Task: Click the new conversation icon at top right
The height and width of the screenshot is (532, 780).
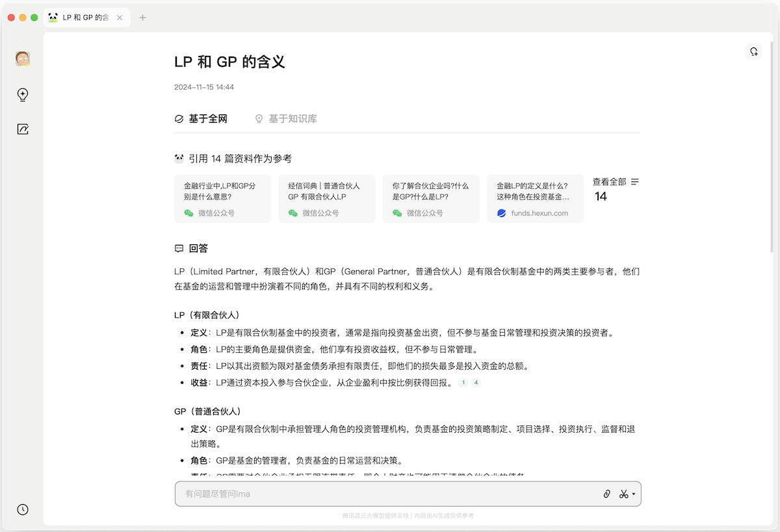Action: [x=753, y=52]
